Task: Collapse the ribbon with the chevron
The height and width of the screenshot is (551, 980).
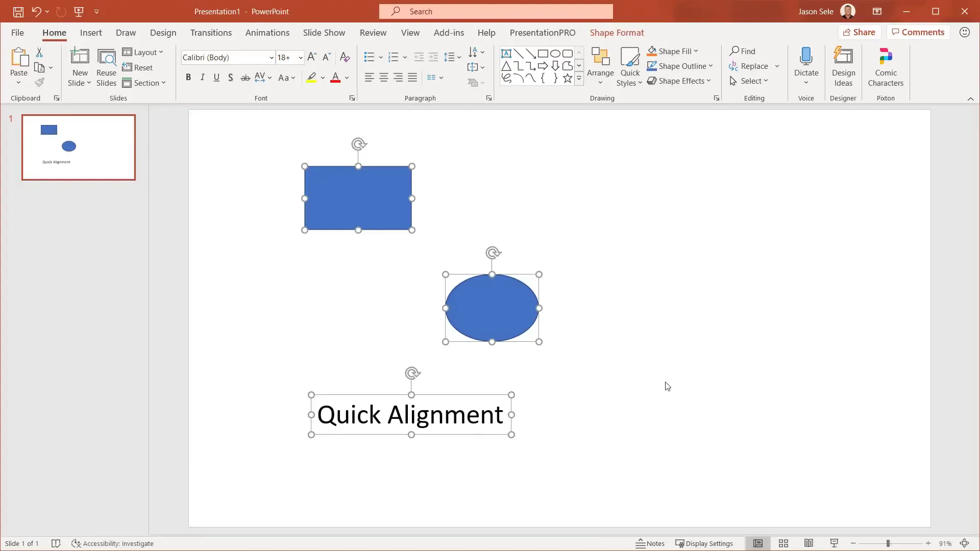Action: pos(971,98)
